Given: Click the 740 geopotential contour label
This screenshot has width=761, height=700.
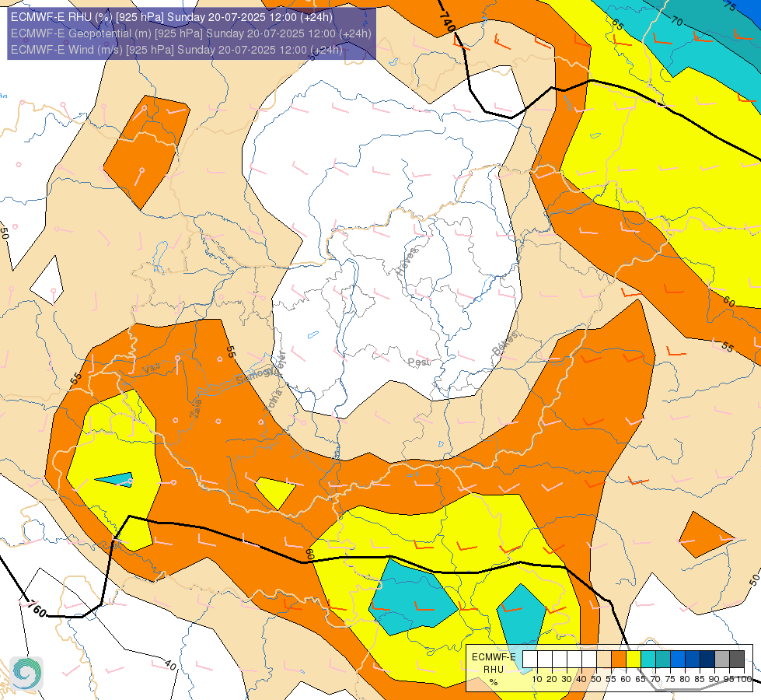Looking at the screenshot, I should pos(447,22).
